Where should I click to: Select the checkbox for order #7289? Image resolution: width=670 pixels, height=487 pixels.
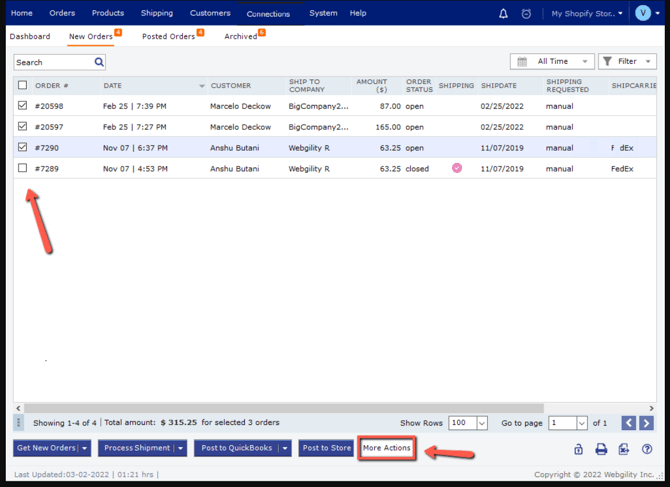[x=23, y=169]
